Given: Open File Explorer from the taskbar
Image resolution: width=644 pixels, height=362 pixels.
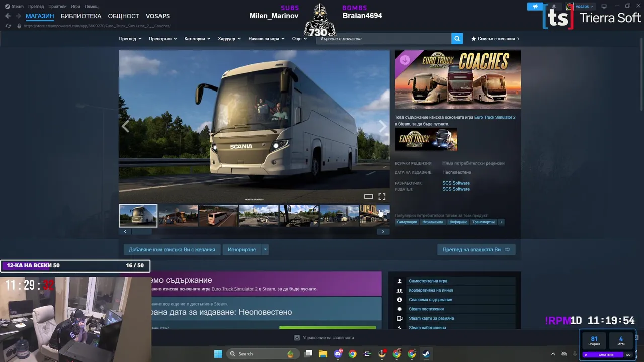Looking at the screenshot, I should [323, 354].
